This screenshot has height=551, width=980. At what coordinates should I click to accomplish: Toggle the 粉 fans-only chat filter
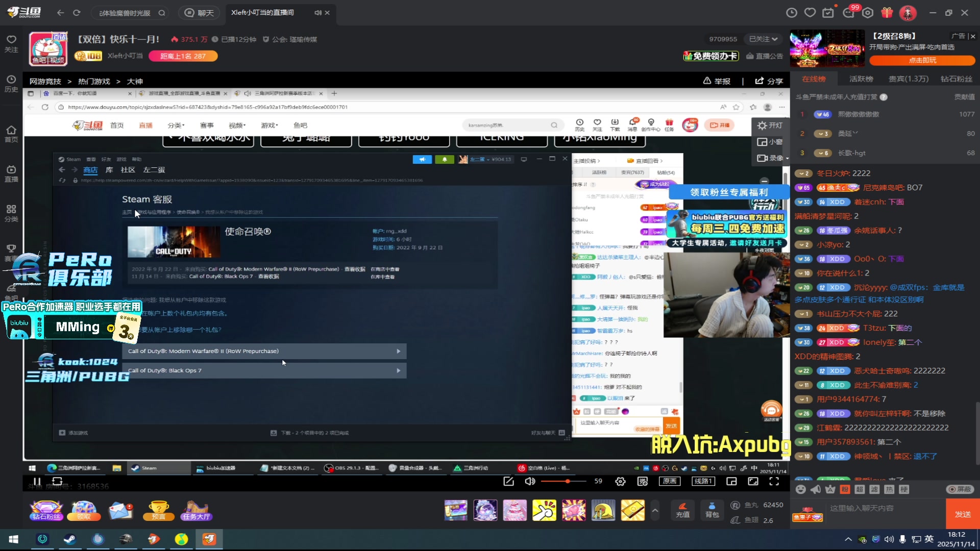coord(845,489)
